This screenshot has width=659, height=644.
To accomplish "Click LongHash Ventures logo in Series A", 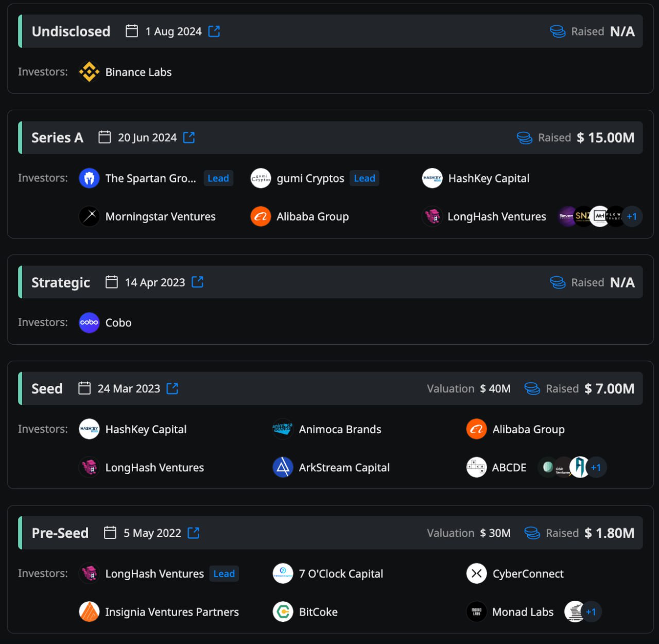I will [x=432, y=216].
